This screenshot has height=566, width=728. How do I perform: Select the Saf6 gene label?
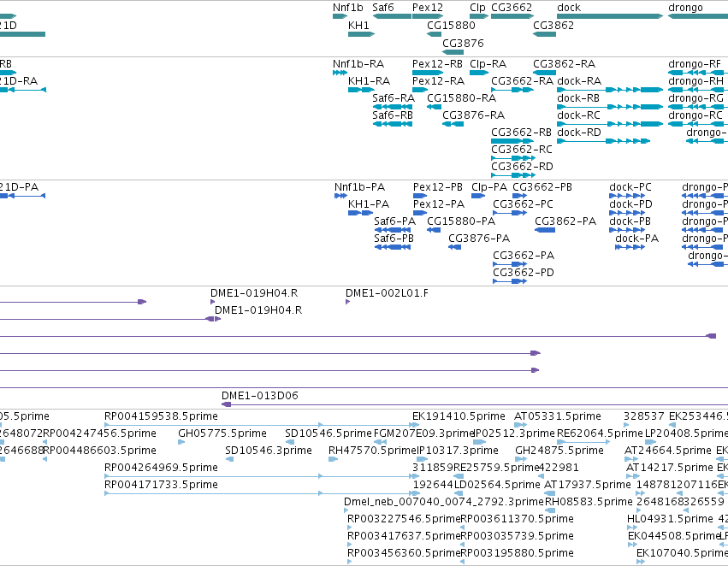point(383,8)
